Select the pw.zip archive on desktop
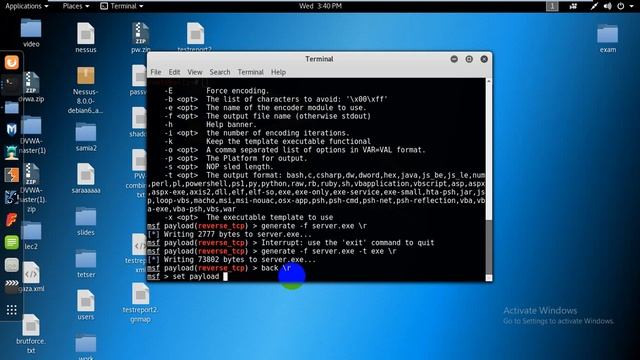This screenshot has height=360, width=640. coord(140,38)
